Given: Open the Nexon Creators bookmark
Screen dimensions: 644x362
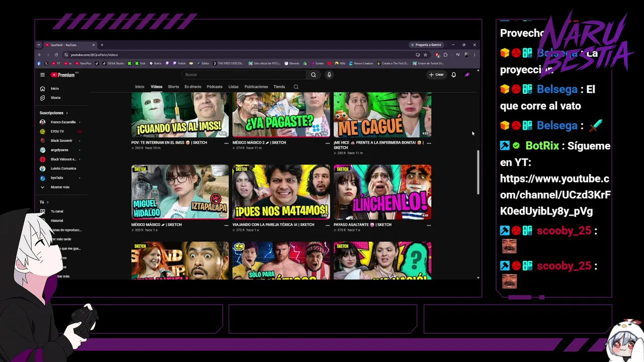Looking at the screenshot, I should pyautogui.click(x=361, y=63).
